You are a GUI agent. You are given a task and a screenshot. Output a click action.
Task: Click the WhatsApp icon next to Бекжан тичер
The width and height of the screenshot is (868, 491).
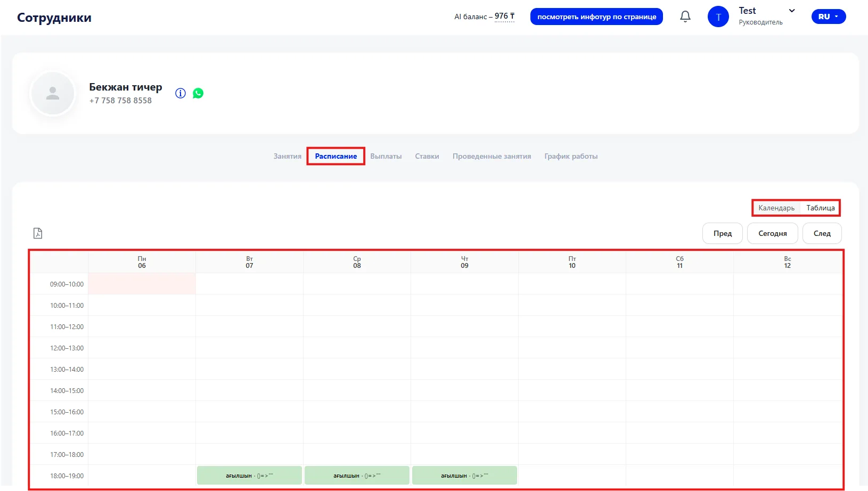(x=198, y=93)
